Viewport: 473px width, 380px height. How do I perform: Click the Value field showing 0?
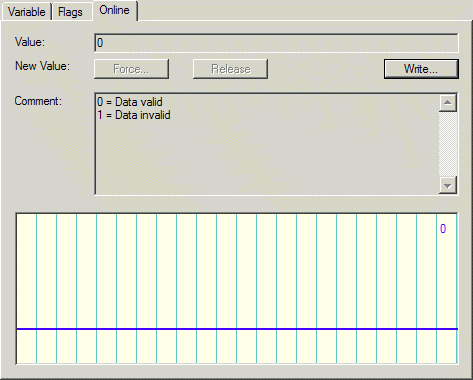pyautogui.click(x=276, y=43)
